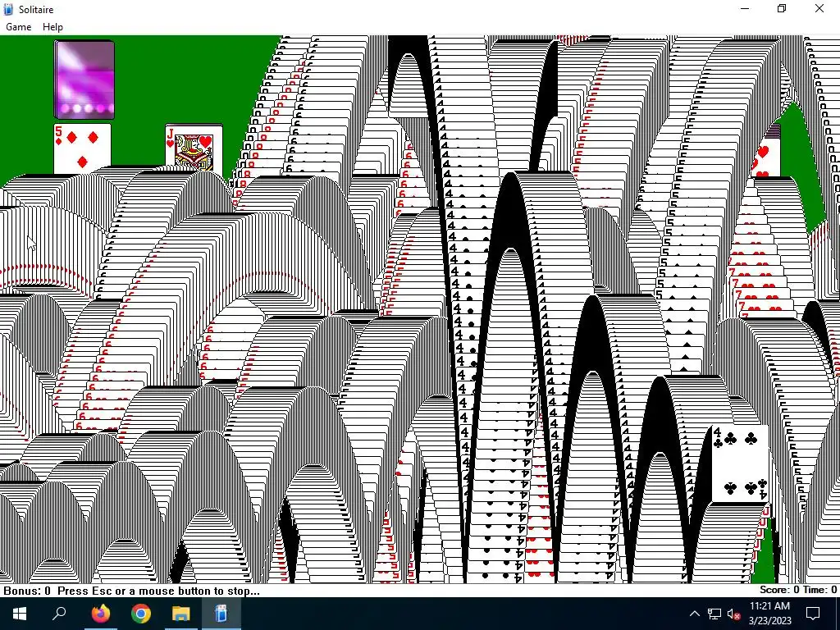Restore down the Solitaire window

click(x=782, y=8)
